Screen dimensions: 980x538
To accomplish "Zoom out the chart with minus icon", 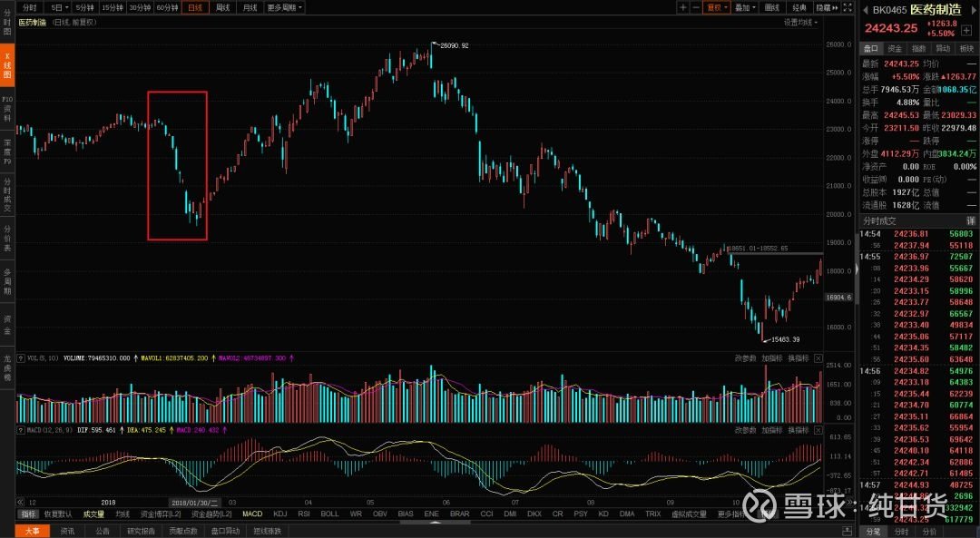I will 696,7.
